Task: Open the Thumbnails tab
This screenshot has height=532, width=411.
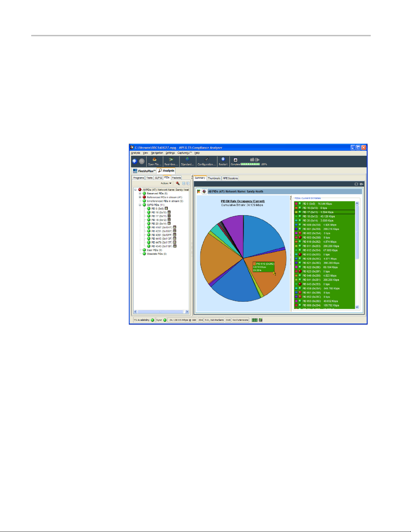Action: [214, 178]
